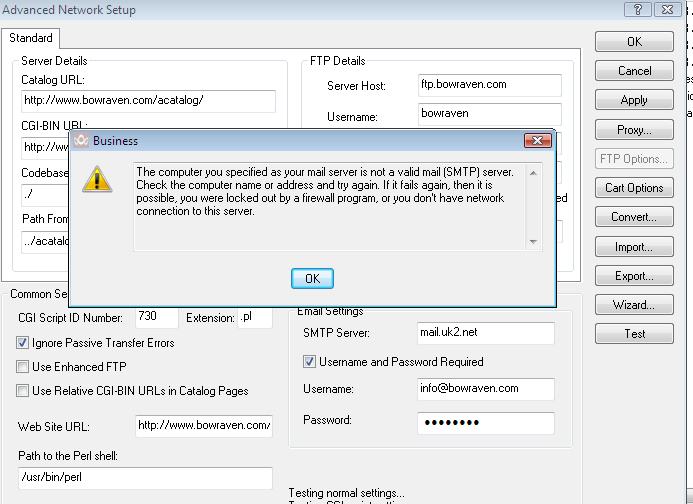Click the Path to the Perl shell field
693x504 pixels.
(144, 478)
